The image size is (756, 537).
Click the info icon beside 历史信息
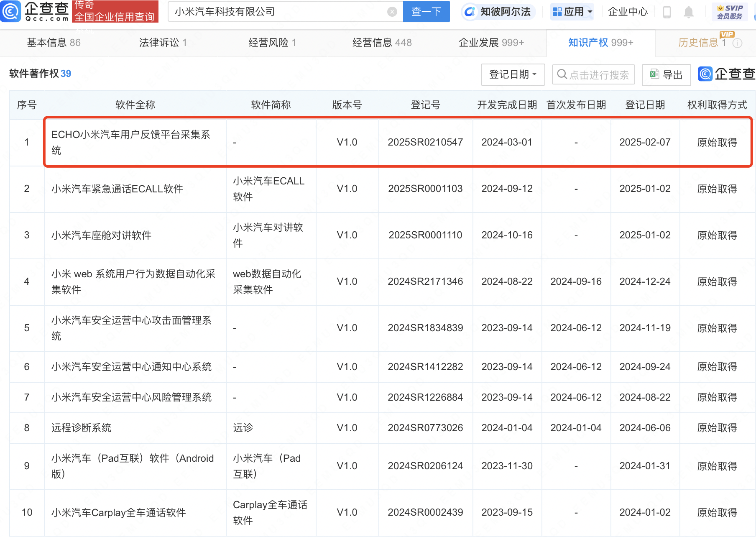coord(738,43)
